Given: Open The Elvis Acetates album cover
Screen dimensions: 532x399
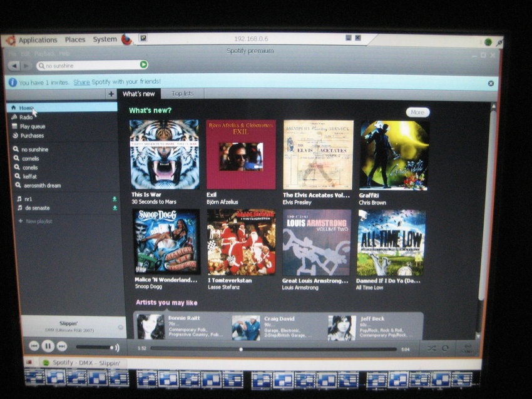Looking at the screenshot, I should point(318,154).
